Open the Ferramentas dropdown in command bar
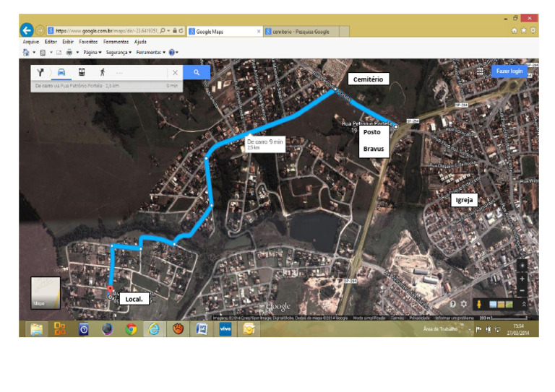This screenshot has height=392, width=555. [151, 52]
